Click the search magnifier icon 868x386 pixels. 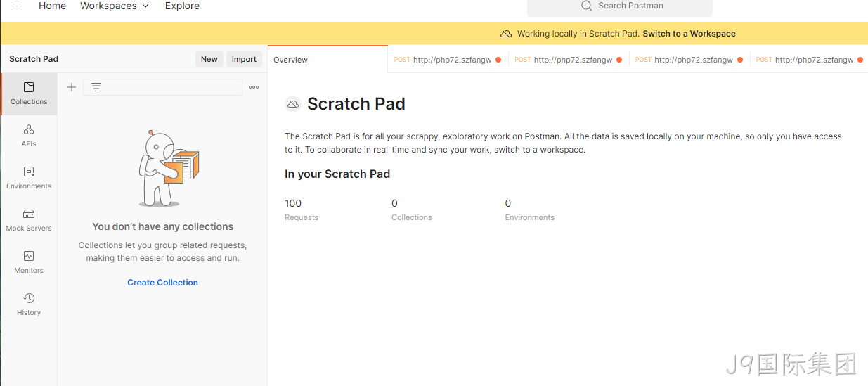(586, 6)
